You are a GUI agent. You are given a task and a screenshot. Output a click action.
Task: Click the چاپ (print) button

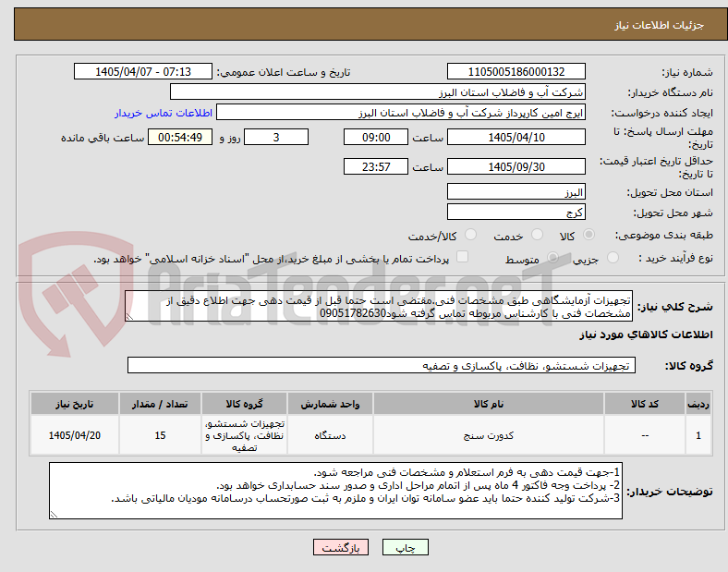405,547
